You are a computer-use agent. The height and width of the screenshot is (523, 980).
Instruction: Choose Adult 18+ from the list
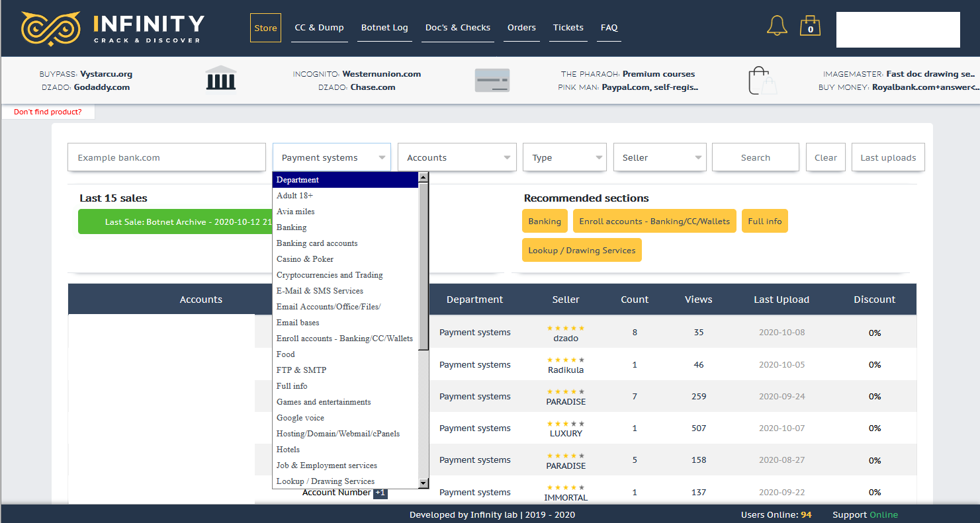tap(345, 196)
